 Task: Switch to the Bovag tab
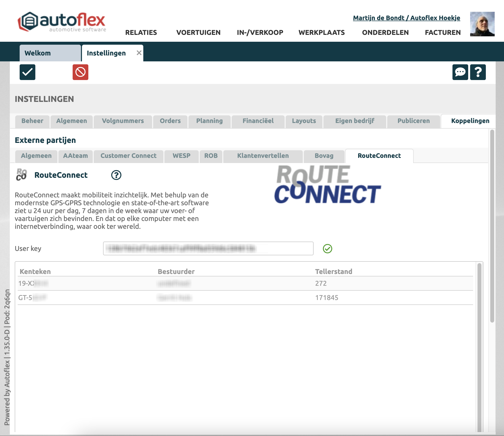click(324, 156)
